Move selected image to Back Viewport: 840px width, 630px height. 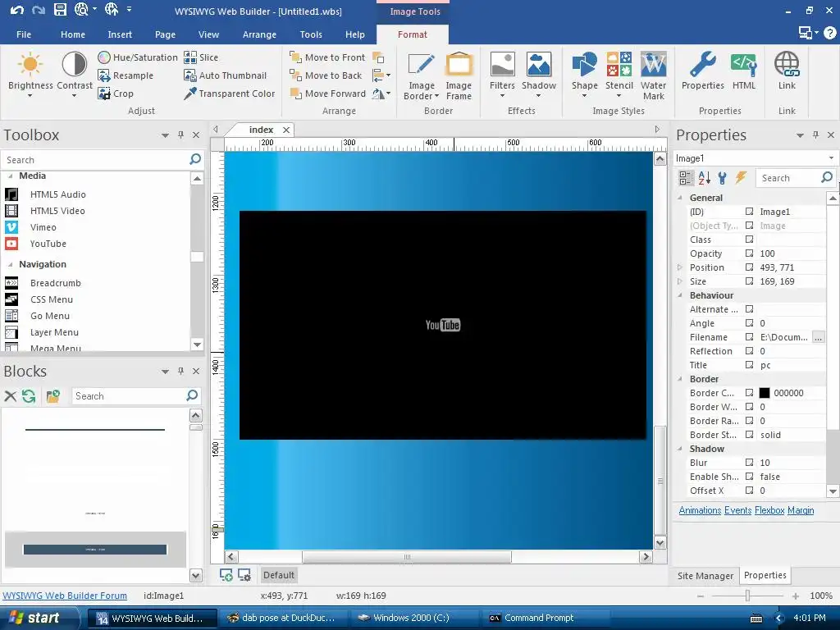[x=326, y=75]
